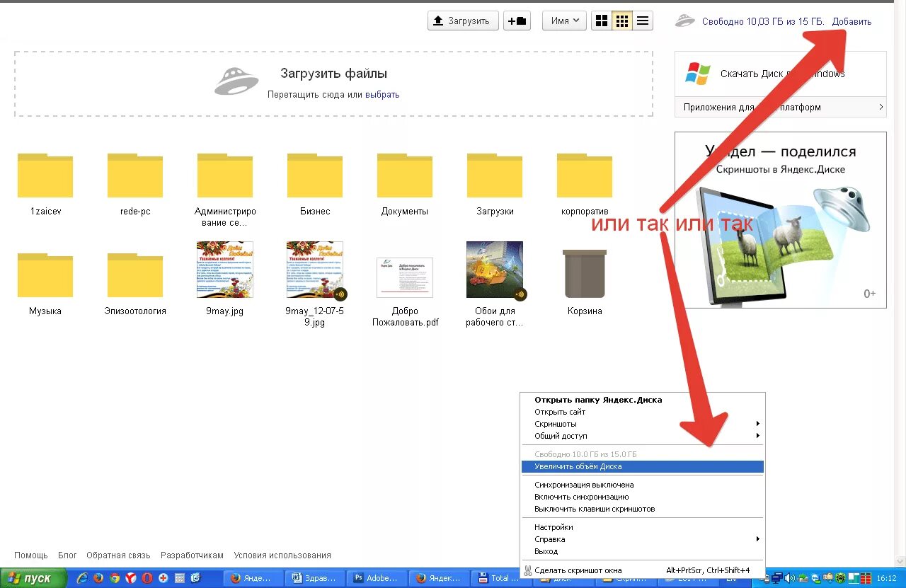The height and width of the screenshot is (588, 906).
Task: Expand the Скриншоты submenu
Action: 642,424
